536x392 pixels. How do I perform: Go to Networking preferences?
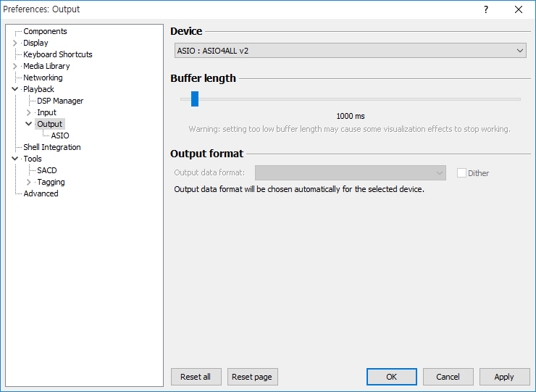click(43, 78)
